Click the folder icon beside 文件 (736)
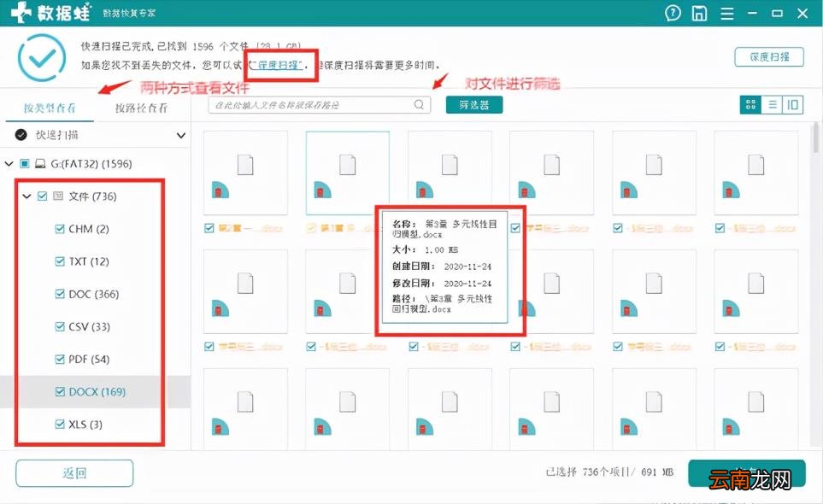Image resolution: width=823 pixels, height=504 pixels. 58,196
